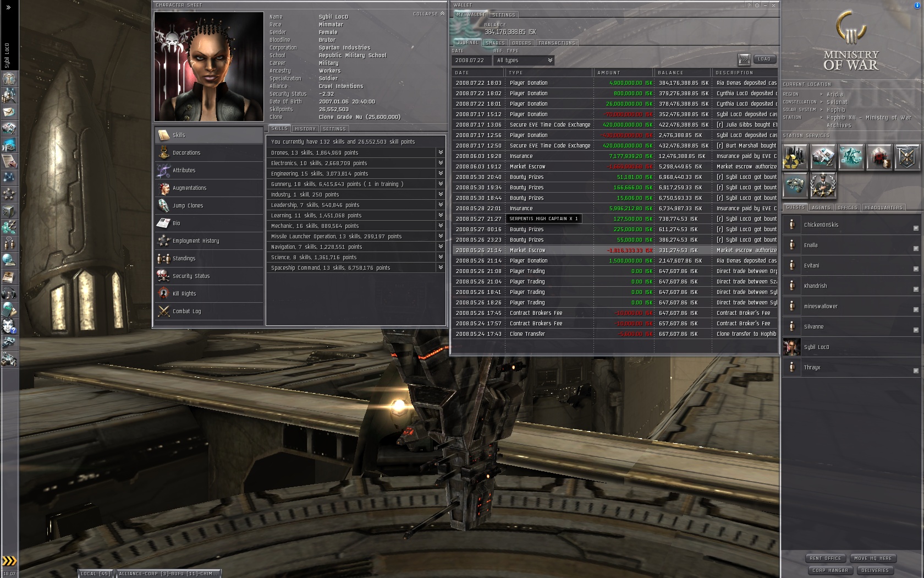
Task: Switch to the Shares tab in Wallet
Action: (x=495, y=43)
